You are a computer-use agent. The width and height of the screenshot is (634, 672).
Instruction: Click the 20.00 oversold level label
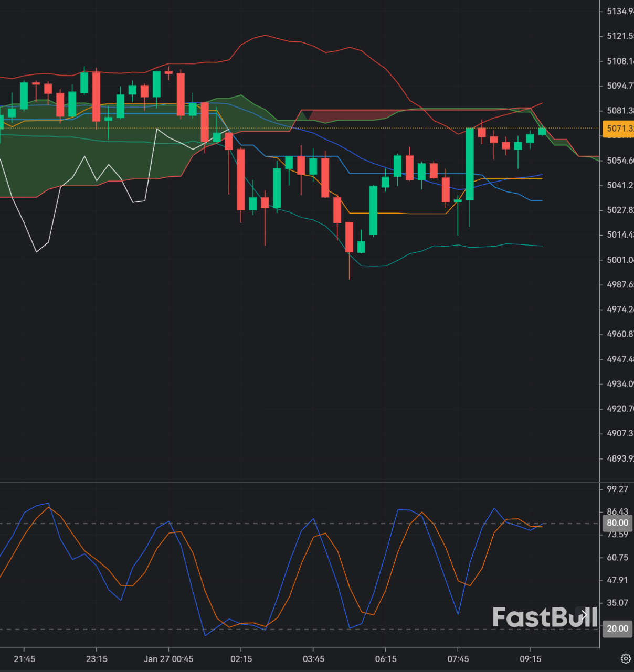pyautogui.click(x=617, y=628)
